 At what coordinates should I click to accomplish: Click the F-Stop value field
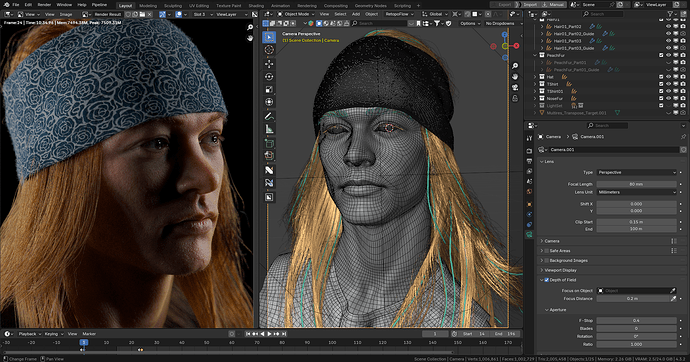click(636, 321)
